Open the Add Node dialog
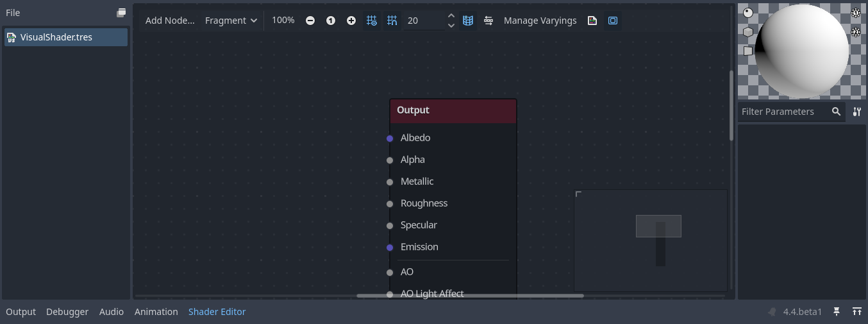The image size is (868, 324). [170, 21]
